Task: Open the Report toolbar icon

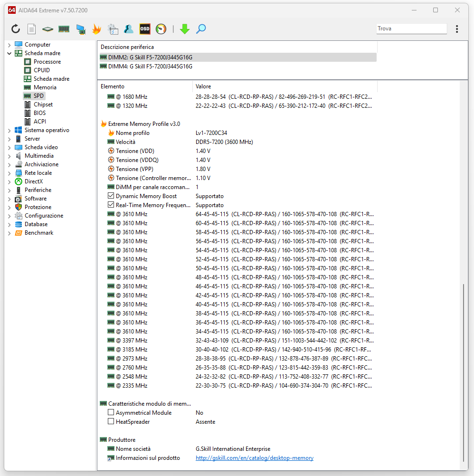Action: (31, 29)
